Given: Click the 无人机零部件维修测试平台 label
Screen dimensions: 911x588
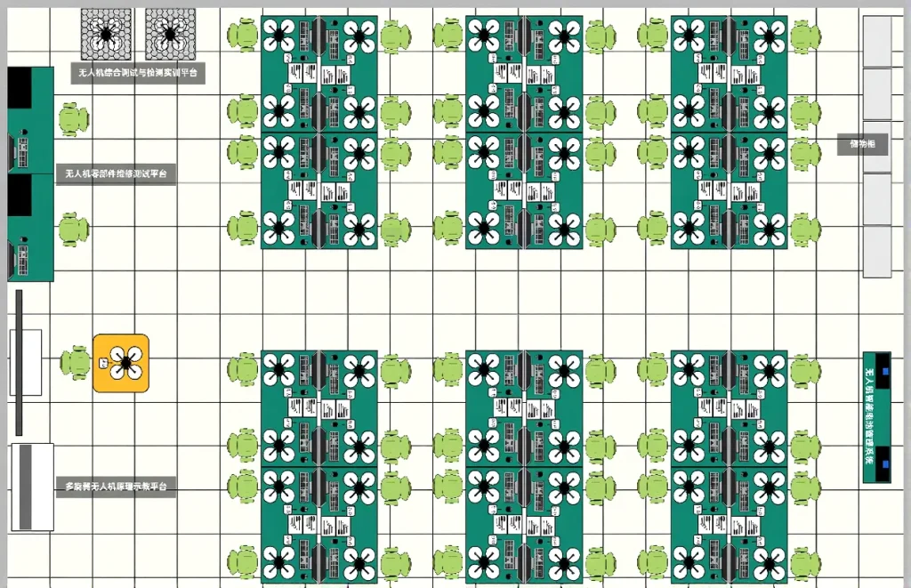Looking at the screenshot, I should [116, 174].
